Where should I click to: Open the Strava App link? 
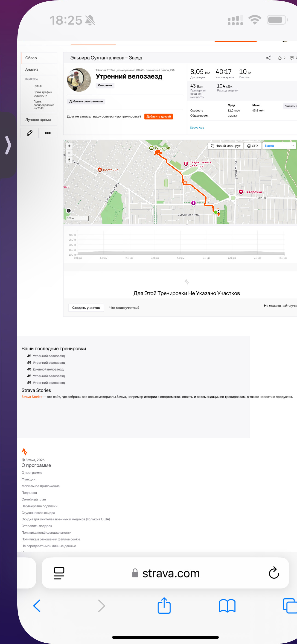(197, 128)
